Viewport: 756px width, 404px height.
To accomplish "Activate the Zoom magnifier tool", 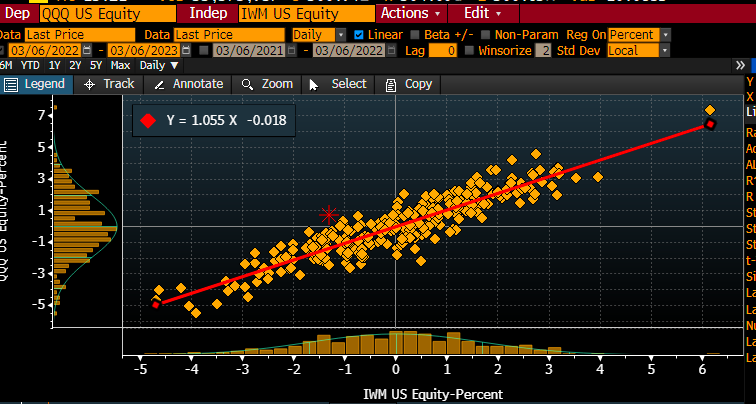I will click(267, 84).
